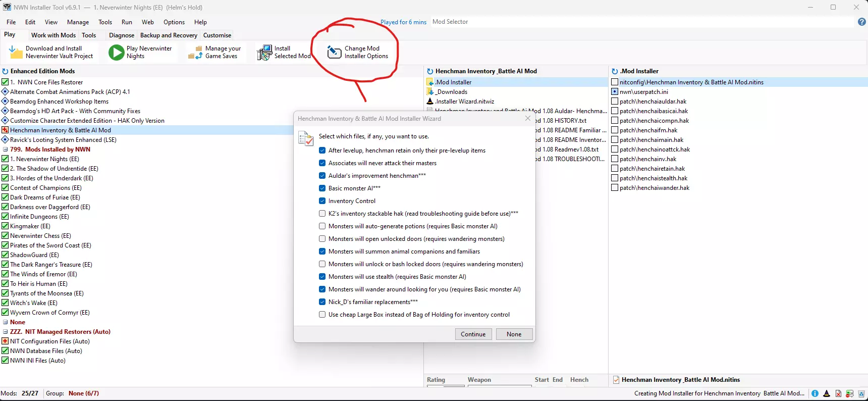Switch to the Diagnose tab
The image size is (868, 401).
tap(122, 35)
